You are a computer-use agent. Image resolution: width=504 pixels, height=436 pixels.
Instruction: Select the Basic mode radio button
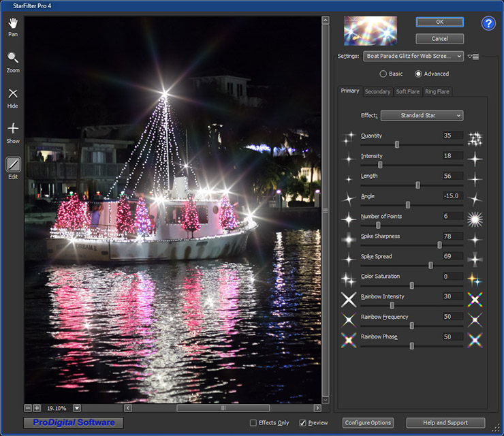[383, 74]
